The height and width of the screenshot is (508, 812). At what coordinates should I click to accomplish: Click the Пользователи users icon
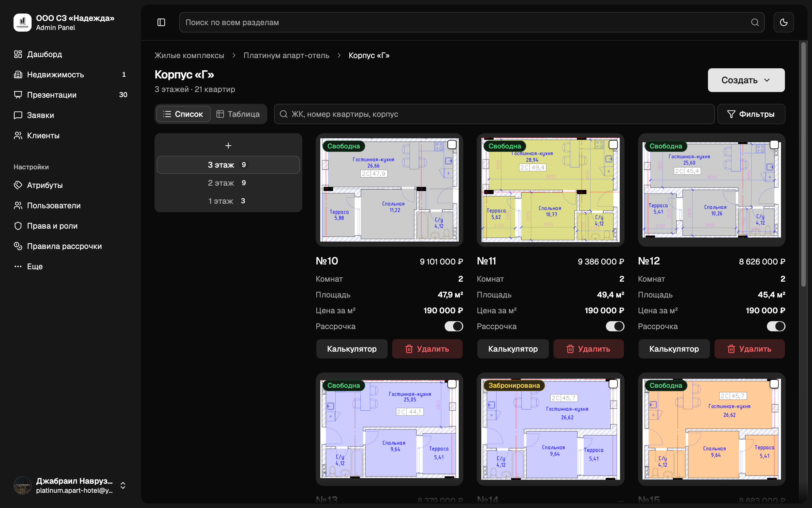(x=18, y=205)
